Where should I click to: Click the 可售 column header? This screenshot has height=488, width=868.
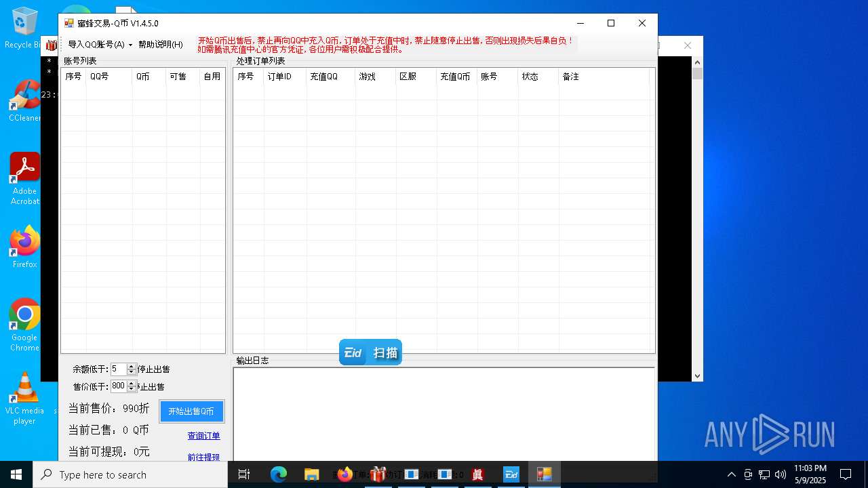pos(183,77)
